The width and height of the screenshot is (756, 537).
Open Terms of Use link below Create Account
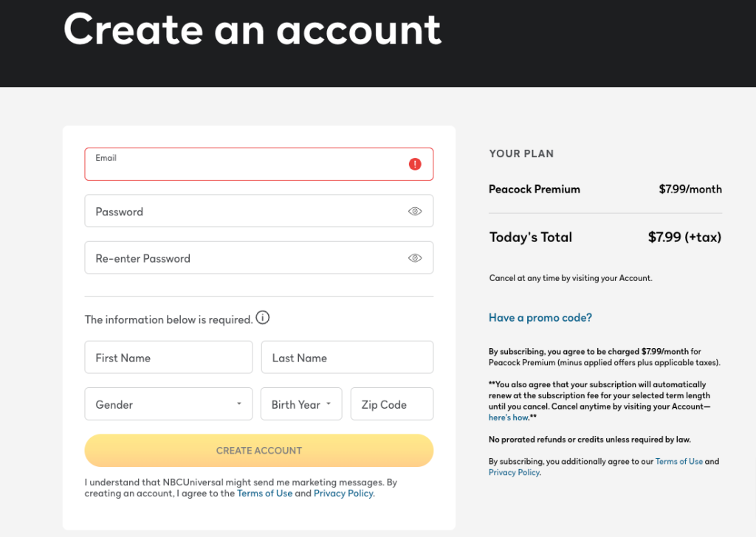[265, 493]
